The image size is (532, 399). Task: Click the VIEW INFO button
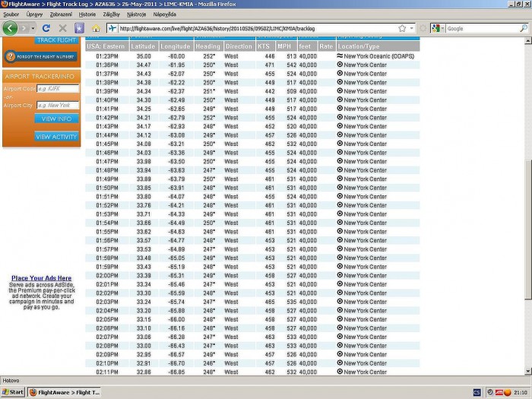(x=56, y=119)
